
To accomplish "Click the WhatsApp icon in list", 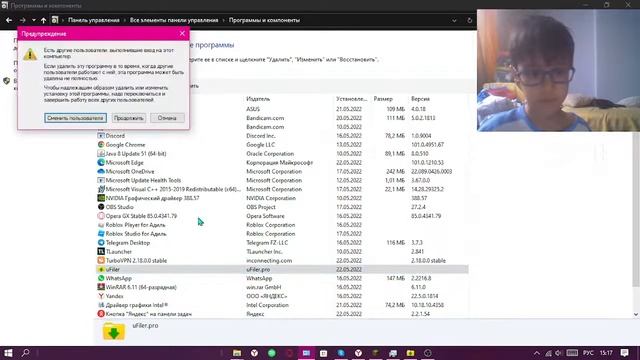I will (x=101, y=278).
